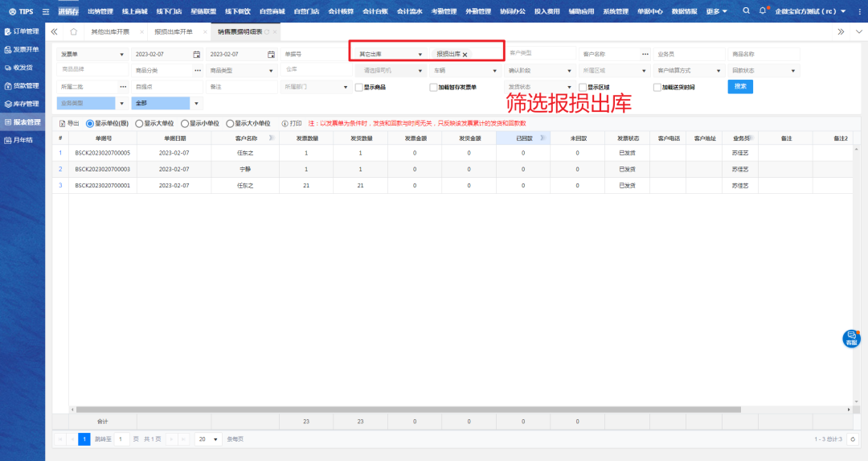Open the 发票单 dropdown
The image size is (868, 461).
tap(92, 54)
